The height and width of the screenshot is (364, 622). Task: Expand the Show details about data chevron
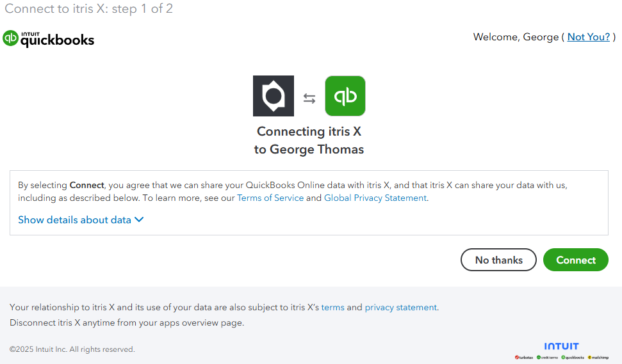tap(139, 220)
